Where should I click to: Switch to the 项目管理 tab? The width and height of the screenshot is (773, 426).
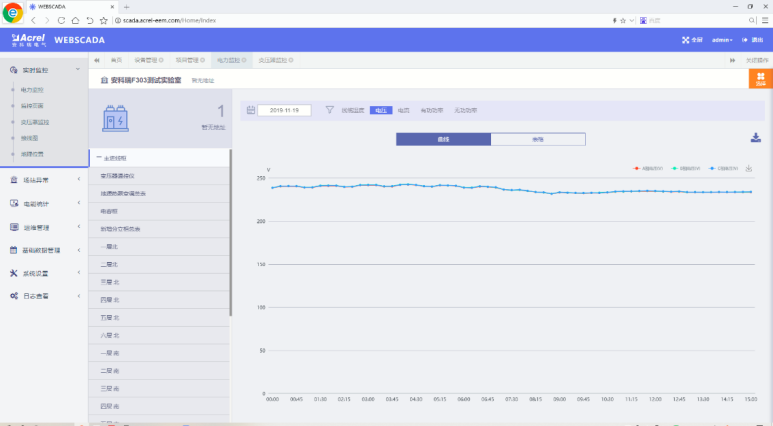(x=187, y=60)
